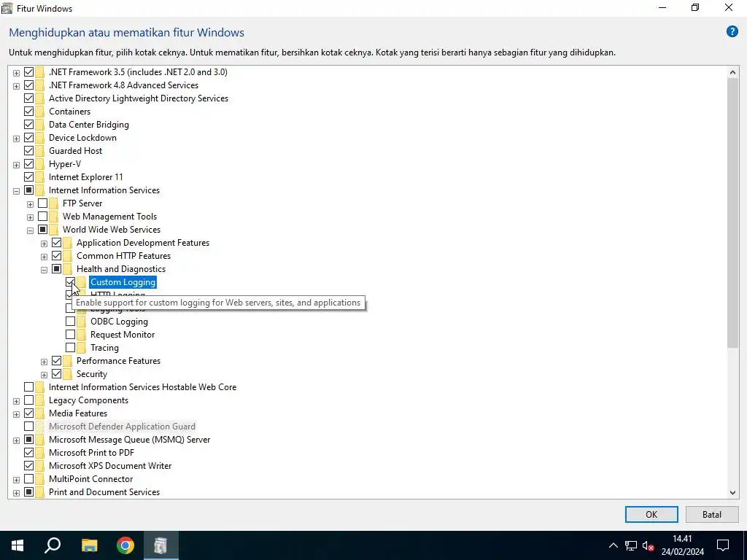Viewport: 747px width, 560px height.
Task: Collapse World Wide Web Services node
Action: pos(30,230)
